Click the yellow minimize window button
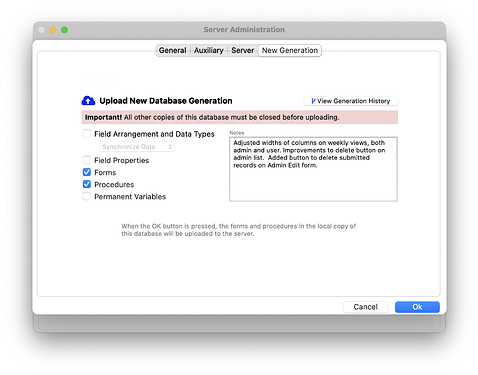 (53, 30)
